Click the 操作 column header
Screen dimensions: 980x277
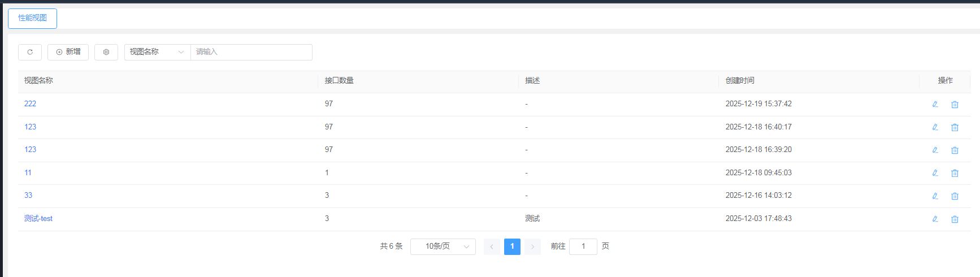pyautogui.click(x=945, y=81)
